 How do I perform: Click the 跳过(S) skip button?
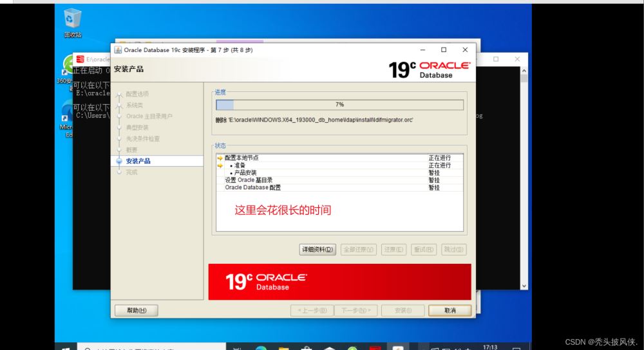pos(454,250)
